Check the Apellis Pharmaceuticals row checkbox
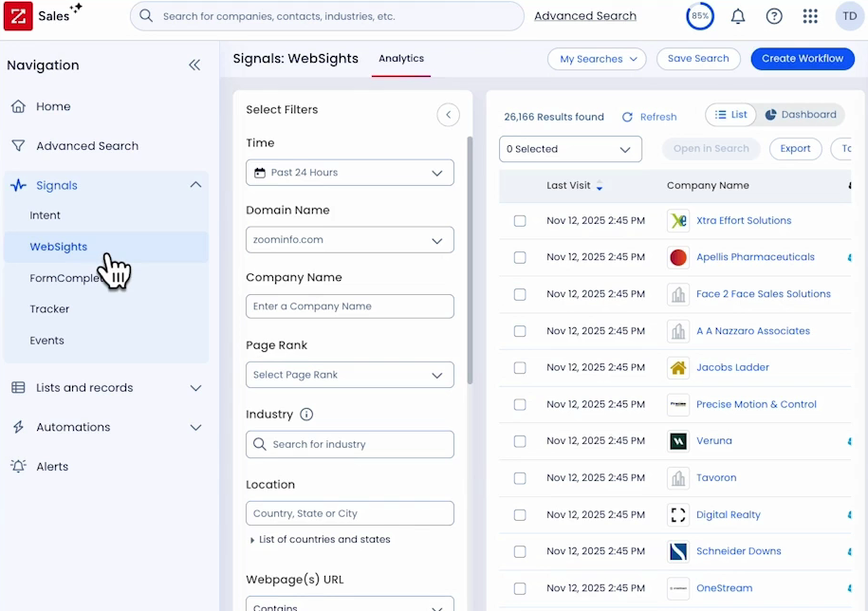Screen dimensions: 868x611 tap(520, 257)
